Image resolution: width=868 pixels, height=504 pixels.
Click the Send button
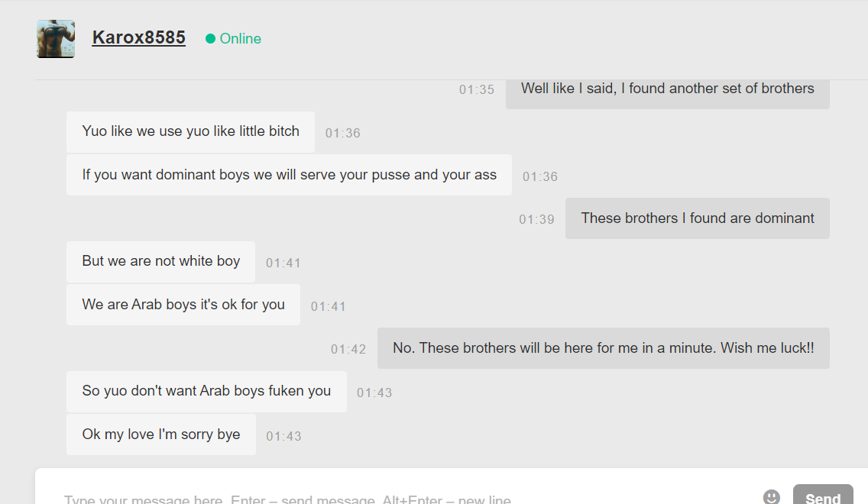point(823,495)
